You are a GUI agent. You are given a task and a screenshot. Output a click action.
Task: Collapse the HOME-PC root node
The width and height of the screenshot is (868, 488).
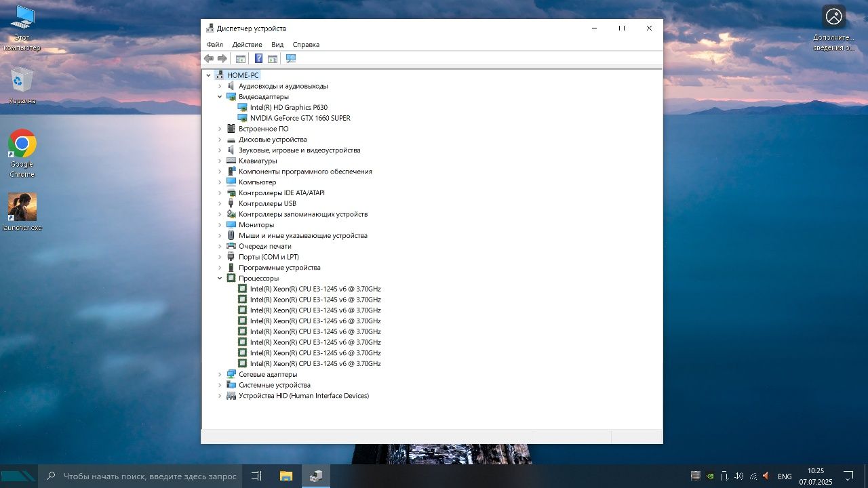pos(208,75)
